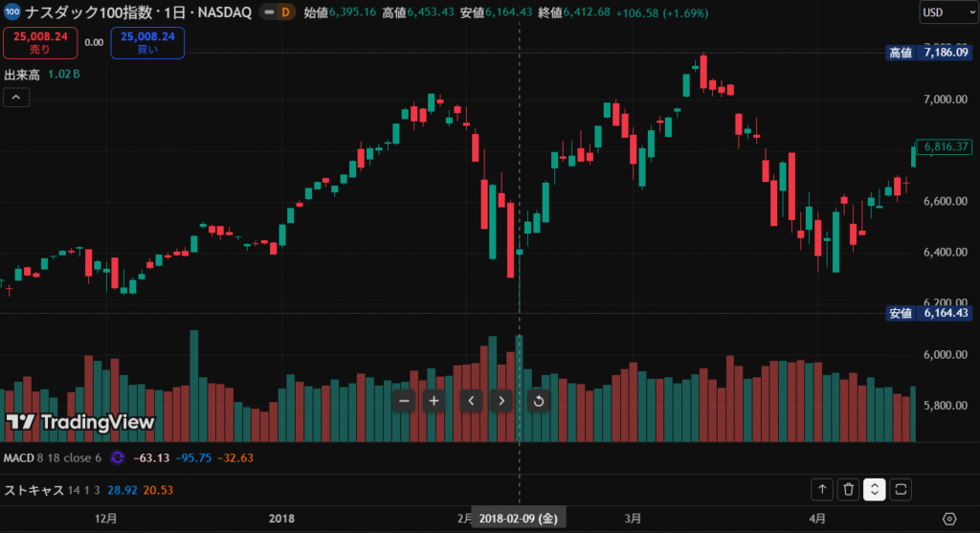Open the USD currency dropdown

point(944,12)
